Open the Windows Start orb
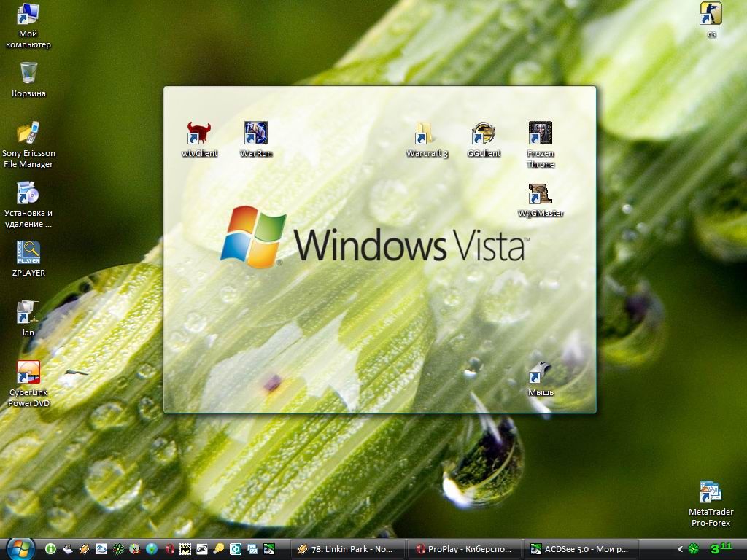This screenshot has height=560, width=747. 20,548
